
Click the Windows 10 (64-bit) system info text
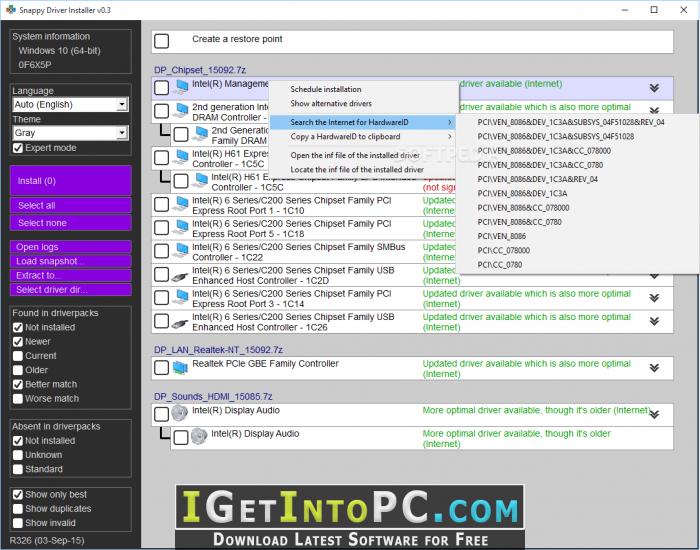click(59, 50)
